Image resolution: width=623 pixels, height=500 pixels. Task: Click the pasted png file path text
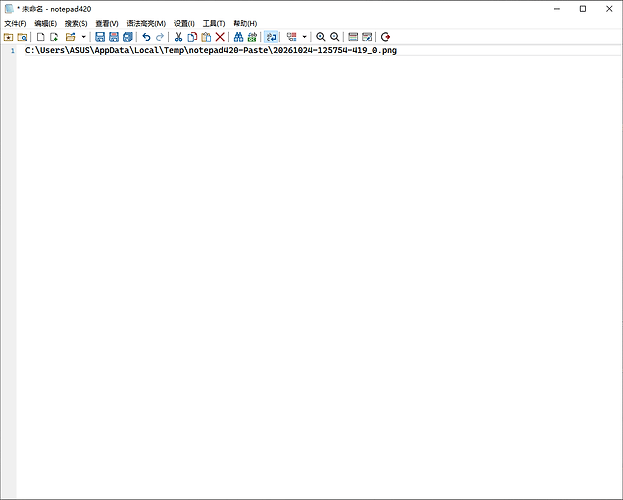211,50
